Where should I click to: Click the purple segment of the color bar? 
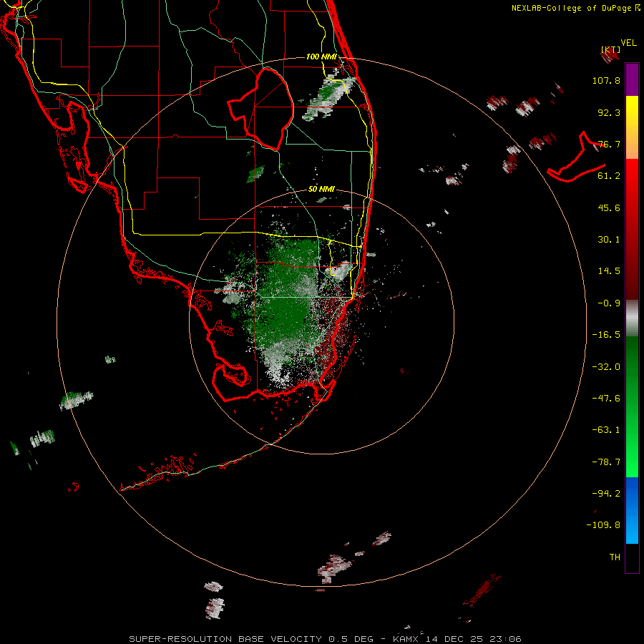632,79
